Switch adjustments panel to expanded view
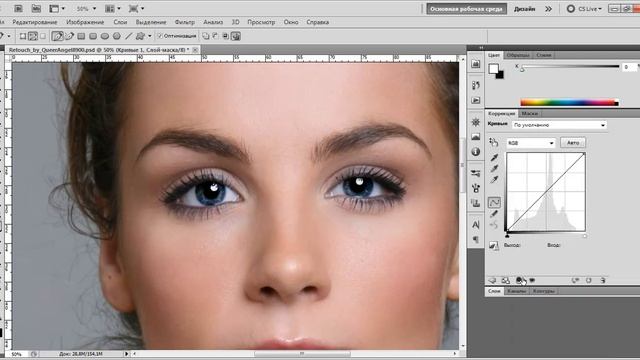This screenshot has width=640, height=360. pos(505,280)
